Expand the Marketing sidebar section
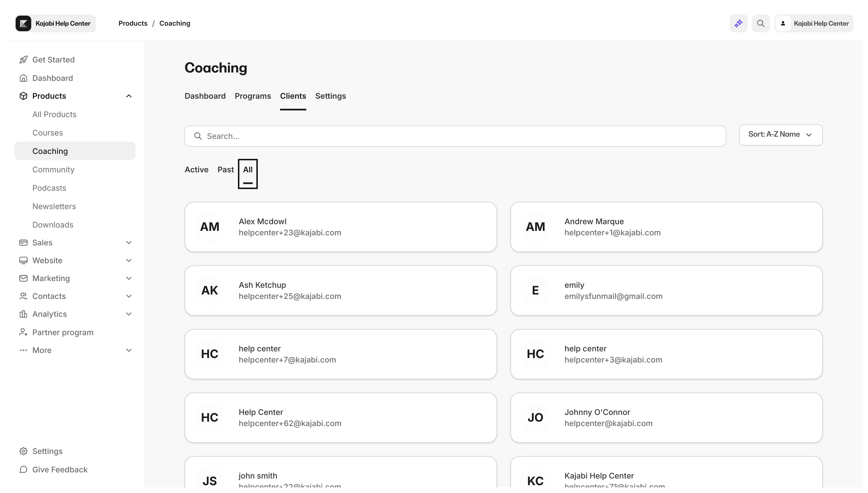Image resolution: width=868 pixels, height=493 pixels. click(x=129, y=278)
